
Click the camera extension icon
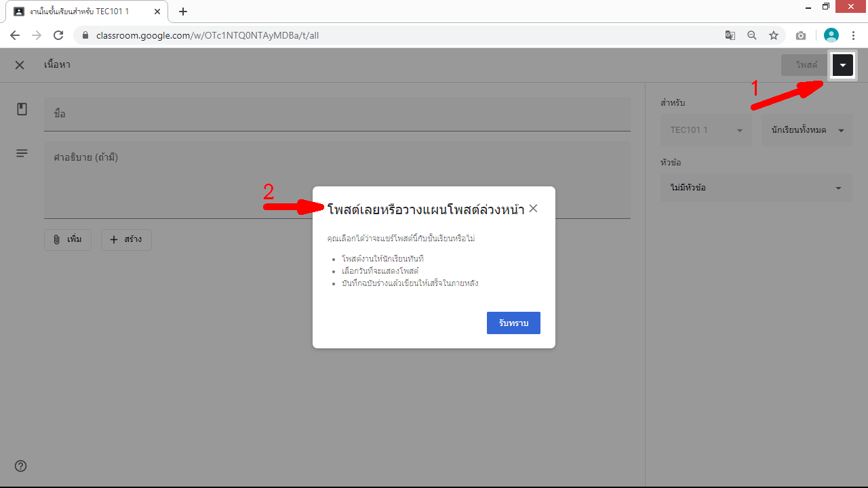pos(801,35)
